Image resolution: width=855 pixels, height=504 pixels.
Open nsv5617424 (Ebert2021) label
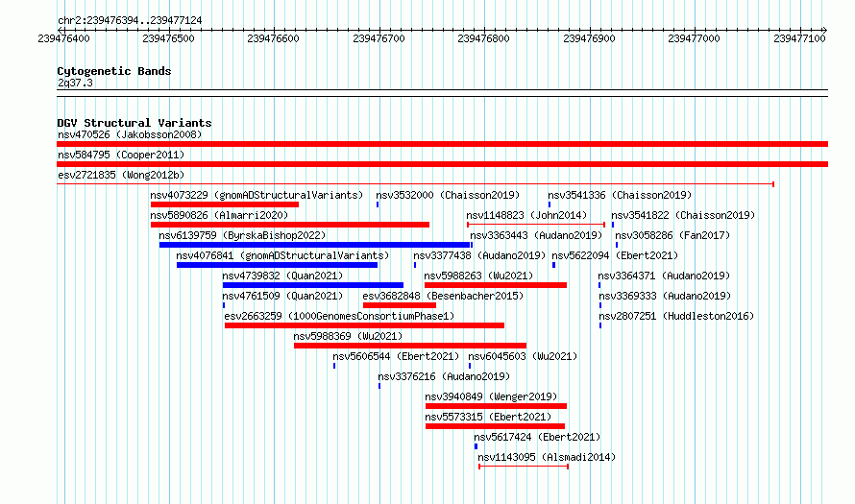click(x=537, y=437)
